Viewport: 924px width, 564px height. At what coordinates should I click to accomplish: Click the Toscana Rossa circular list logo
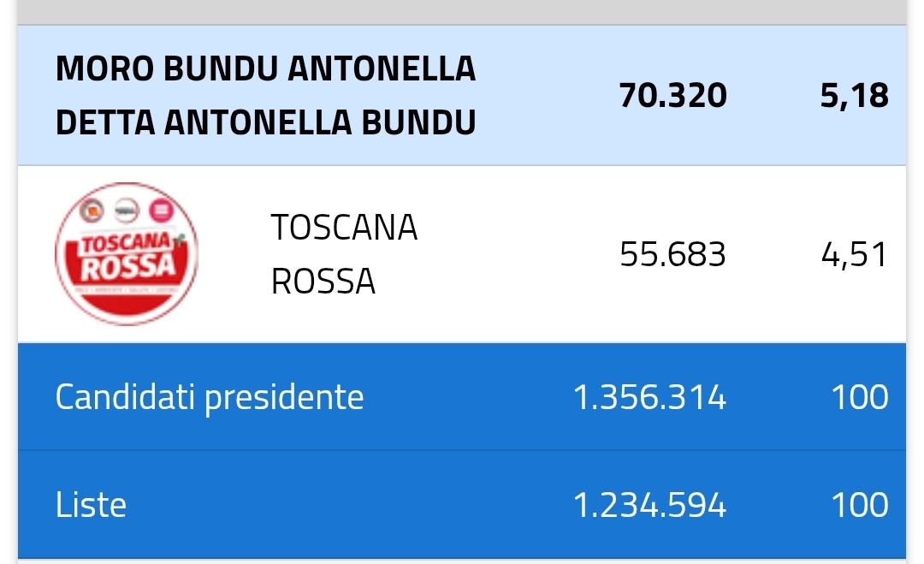tap(126, 253)
